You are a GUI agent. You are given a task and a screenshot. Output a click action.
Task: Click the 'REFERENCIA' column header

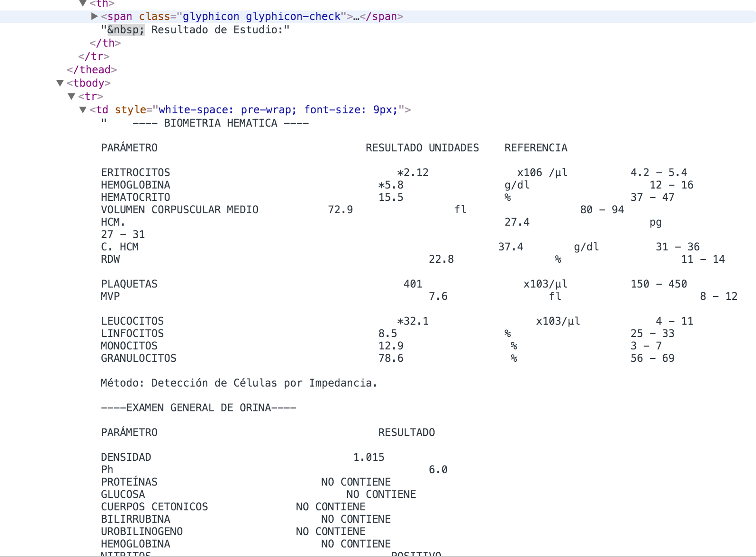[536, 148]
